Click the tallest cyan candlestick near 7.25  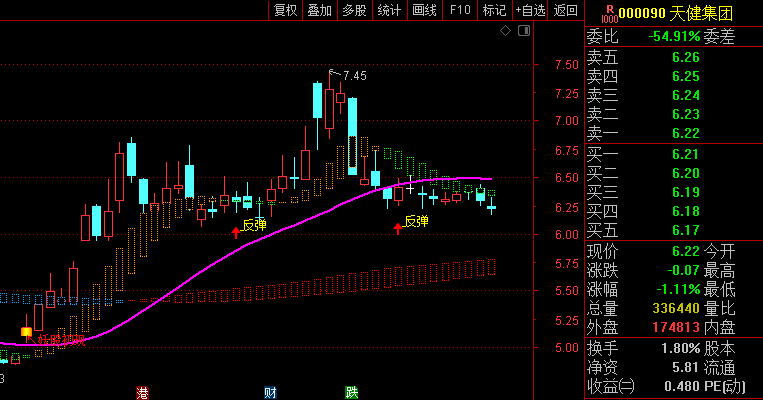pyautogui.click(x=352, y=136)
